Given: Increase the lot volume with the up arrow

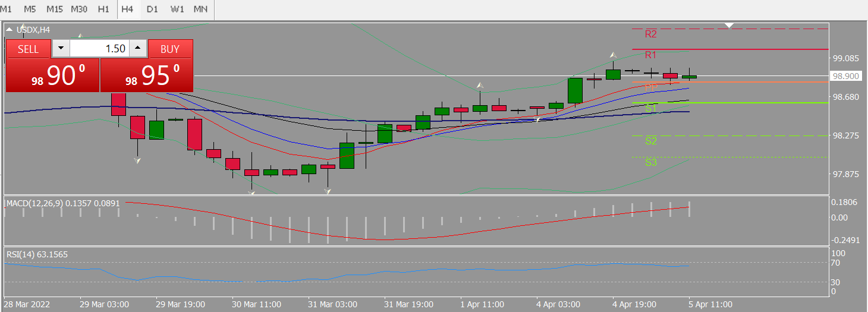Looking at the screenshot, I should 138,49.
